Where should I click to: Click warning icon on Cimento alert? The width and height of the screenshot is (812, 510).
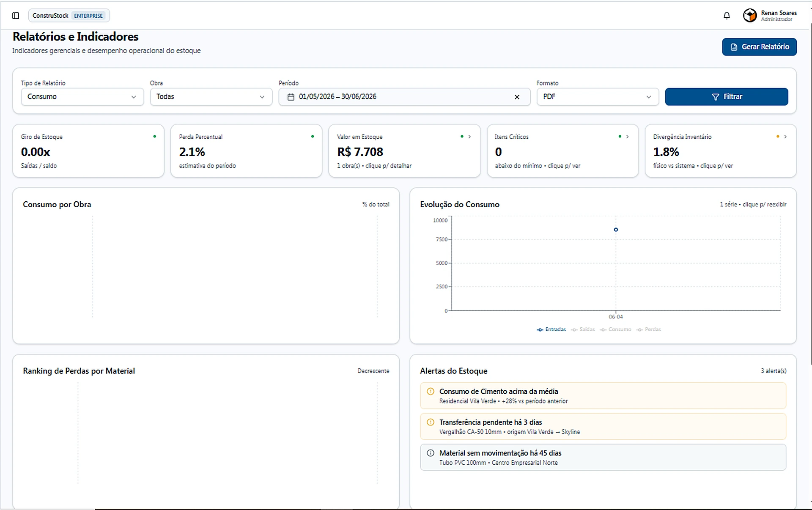pos(431,391)
